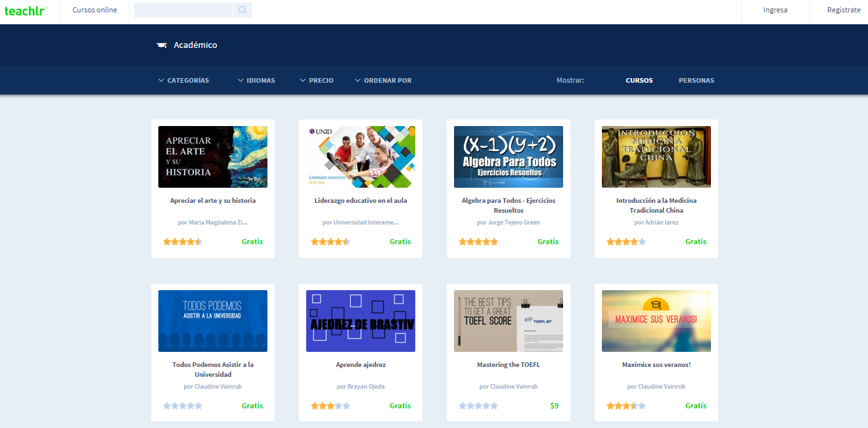
Task: Click the graduation cap Académico icon
Action: click(x=162, y=45)
